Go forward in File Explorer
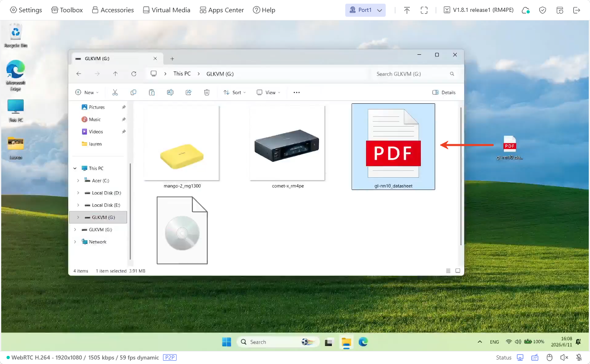590x364 pixels. click(97, 74)
